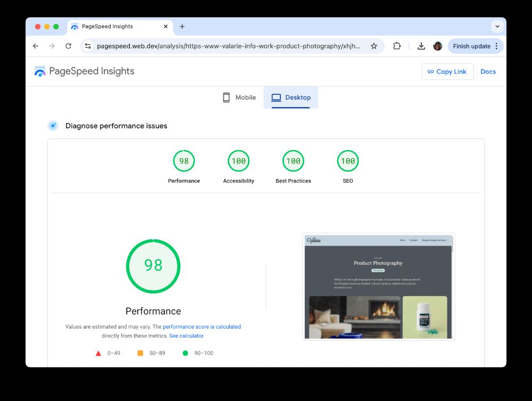Screen dimensions: 532x401
Task: Click the downloads icon in the toolbar
Action: [x=421, y=46]
